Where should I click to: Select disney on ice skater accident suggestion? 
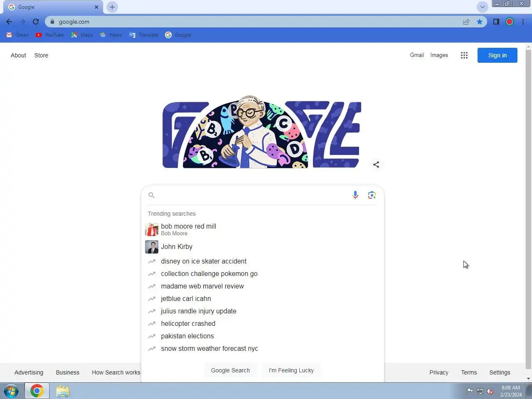tap(262, 261)
